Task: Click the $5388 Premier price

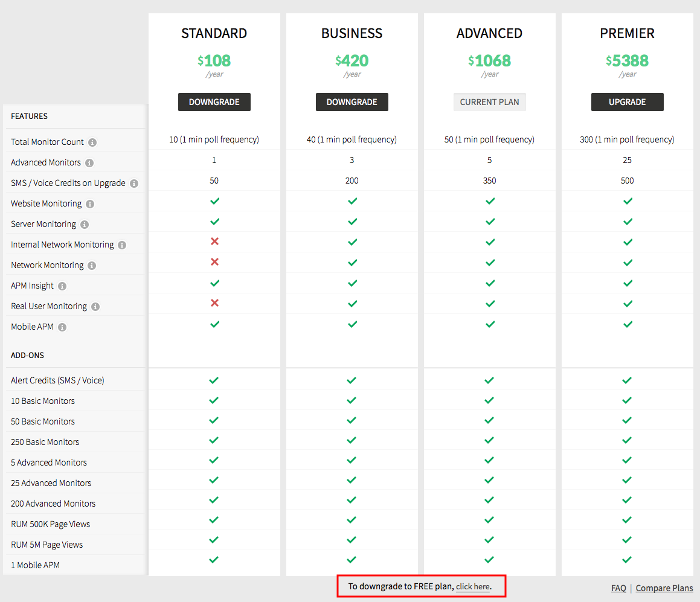Action: tap(627, 61)
